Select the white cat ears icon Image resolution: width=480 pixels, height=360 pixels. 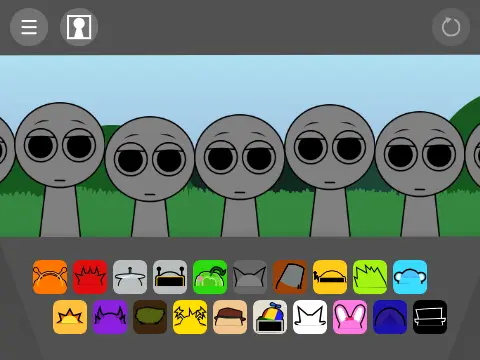click(x=310, y=317)
